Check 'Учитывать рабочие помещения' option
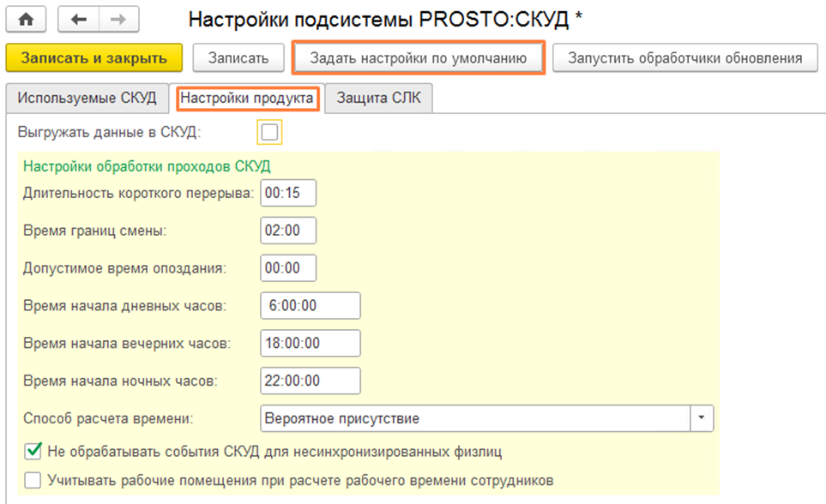826x504 pixels. 33,479
